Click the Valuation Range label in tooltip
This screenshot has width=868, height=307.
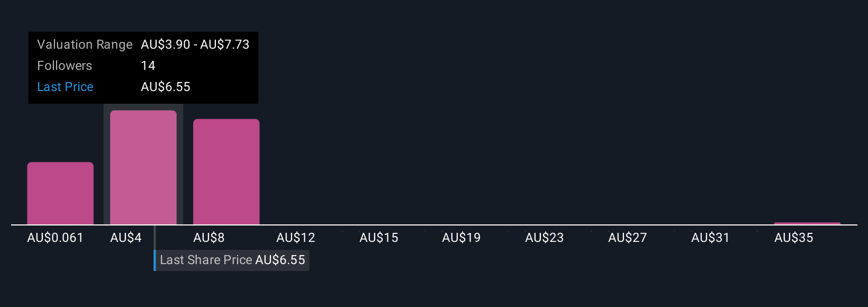85,44
